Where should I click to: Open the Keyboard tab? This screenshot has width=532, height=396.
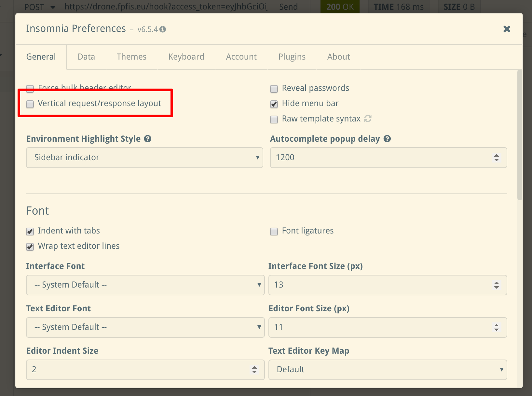coord(186,57)
